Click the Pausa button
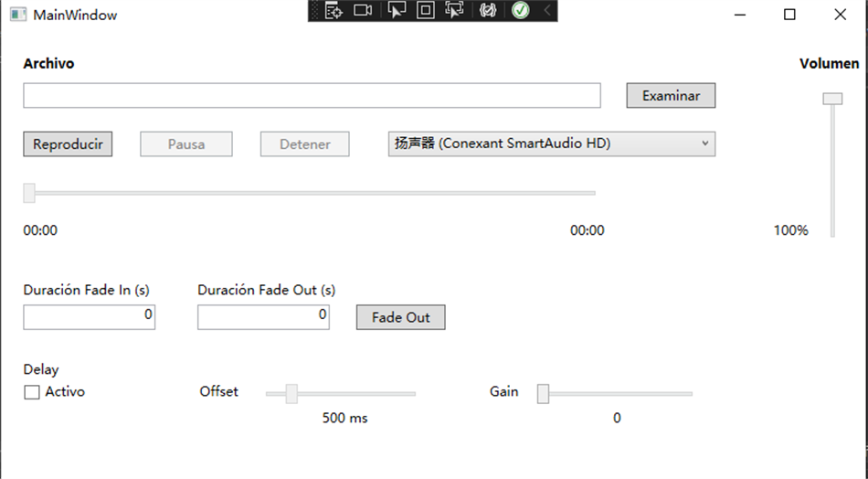The image size is (868, 479). tap(186, 144)
